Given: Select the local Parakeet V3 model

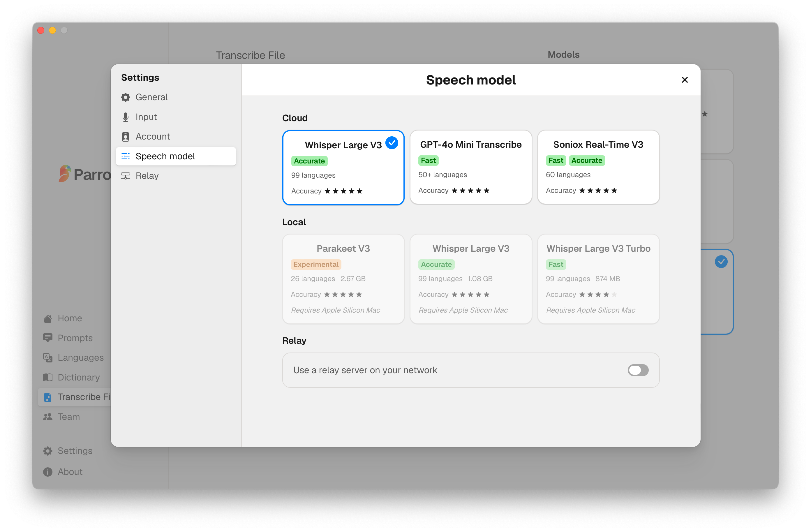Looking at the screenshot, I should (x=343, y=279).
